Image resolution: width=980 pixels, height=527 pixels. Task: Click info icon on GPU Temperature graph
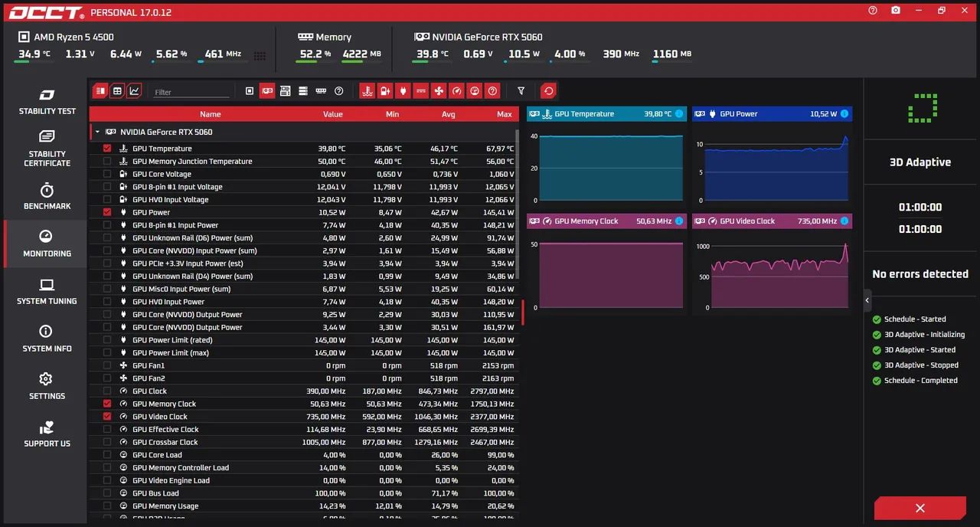[679, 114]
